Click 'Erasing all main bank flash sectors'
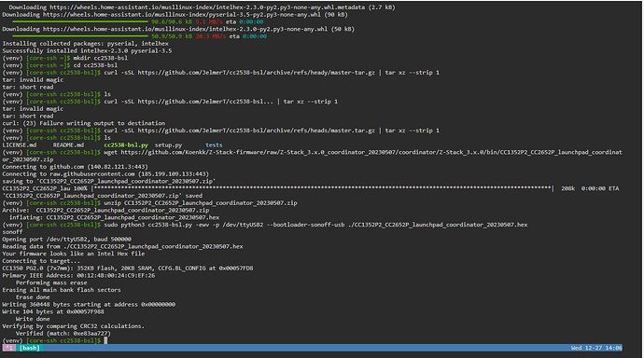The height and width of the screenshot is (358, 644). 62,290
